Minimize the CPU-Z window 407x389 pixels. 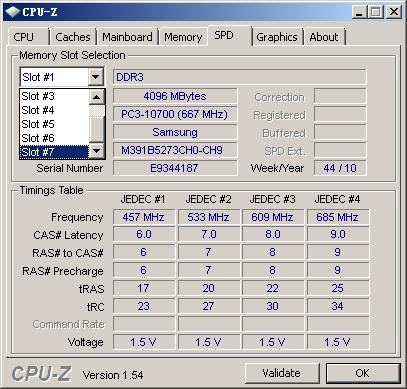coord(359,12)
